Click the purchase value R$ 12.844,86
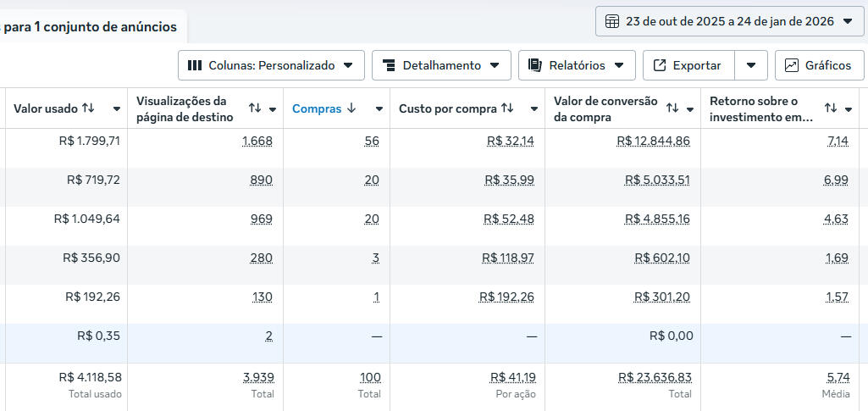This screenshot has height=411, width=868. click(x=653, y=141)
